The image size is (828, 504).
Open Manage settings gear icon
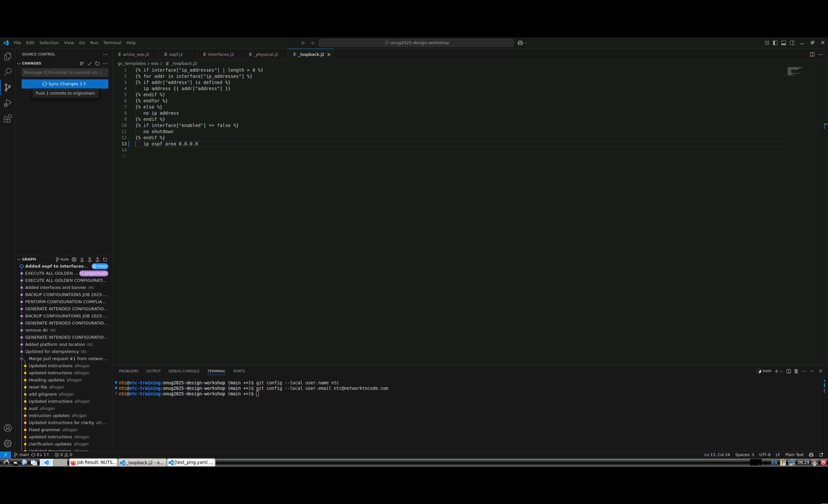click(x=7, y=443)
